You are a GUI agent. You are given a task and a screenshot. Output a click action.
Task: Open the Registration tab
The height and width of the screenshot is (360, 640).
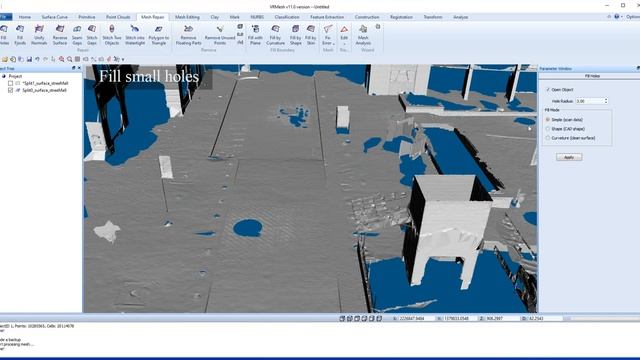401,17
